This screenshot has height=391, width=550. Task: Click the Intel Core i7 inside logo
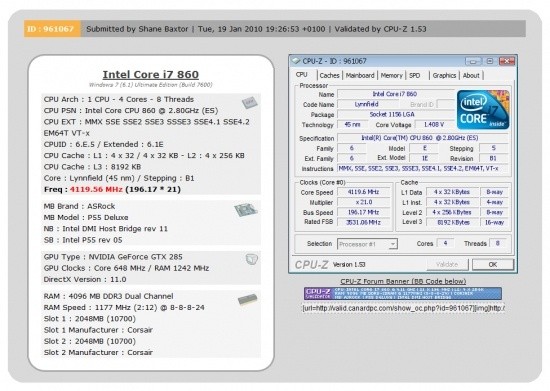coord(483,109)
